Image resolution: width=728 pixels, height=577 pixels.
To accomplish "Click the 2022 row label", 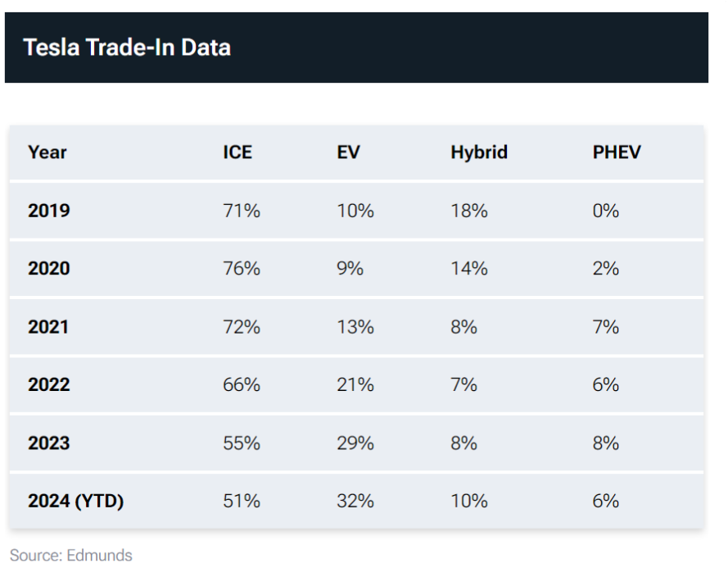I will 49,384.
